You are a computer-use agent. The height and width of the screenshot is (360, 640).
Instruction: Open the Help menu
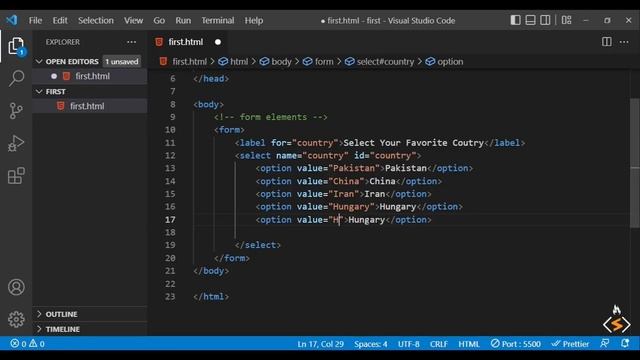coord(254,20)
